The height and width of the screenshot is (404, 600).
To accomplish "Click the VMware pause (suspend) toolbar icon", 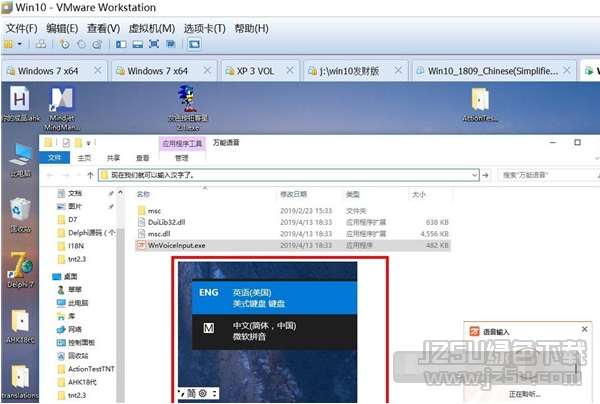I will (8, 44).
